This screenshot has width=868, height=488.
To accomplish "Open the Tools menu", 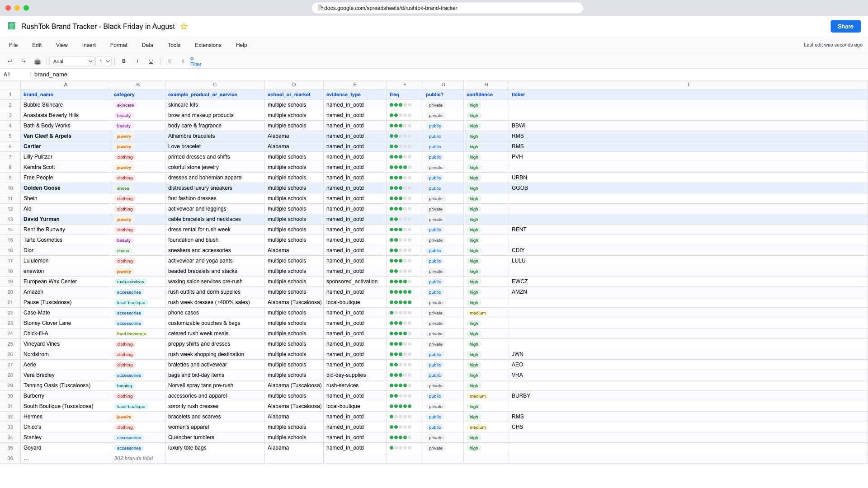I will 174,45.
